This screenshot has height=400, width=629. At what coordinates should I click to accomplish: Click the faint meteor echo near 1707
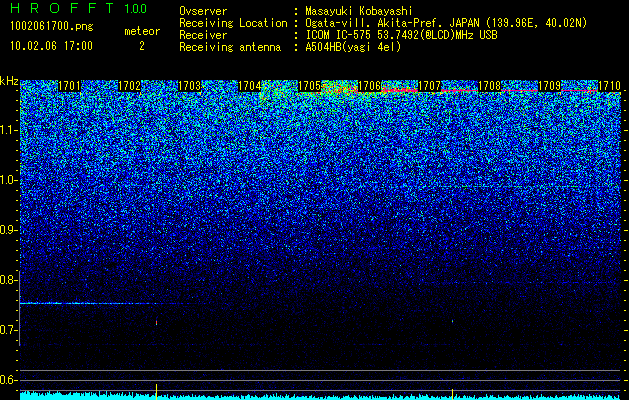tap(452, 321)
